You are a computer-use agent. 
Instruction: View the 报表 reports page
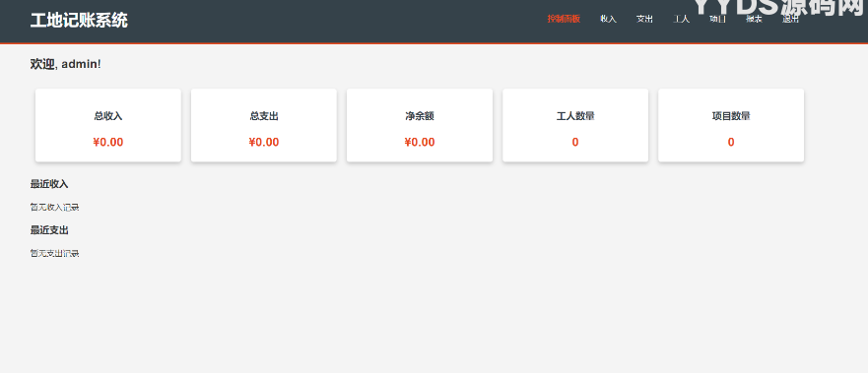point(754,19)
